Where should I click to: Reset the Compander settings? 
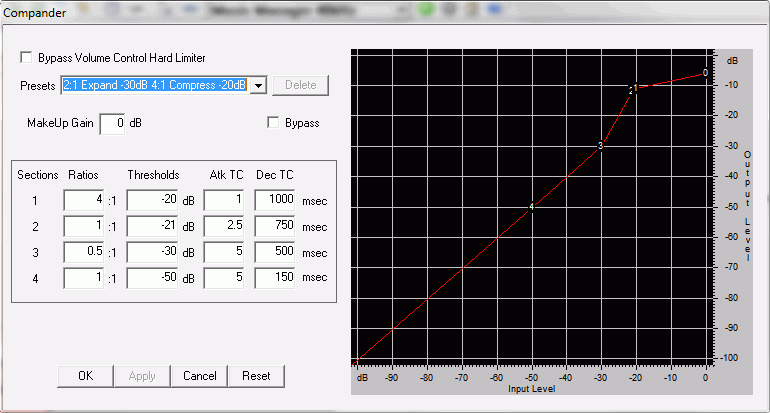tap(256, 376)
